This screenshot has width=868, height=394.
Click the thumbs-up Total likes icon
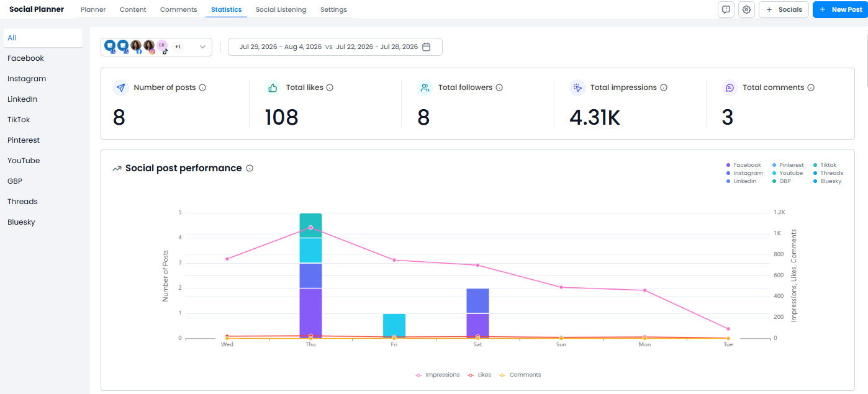click(273, 87)
